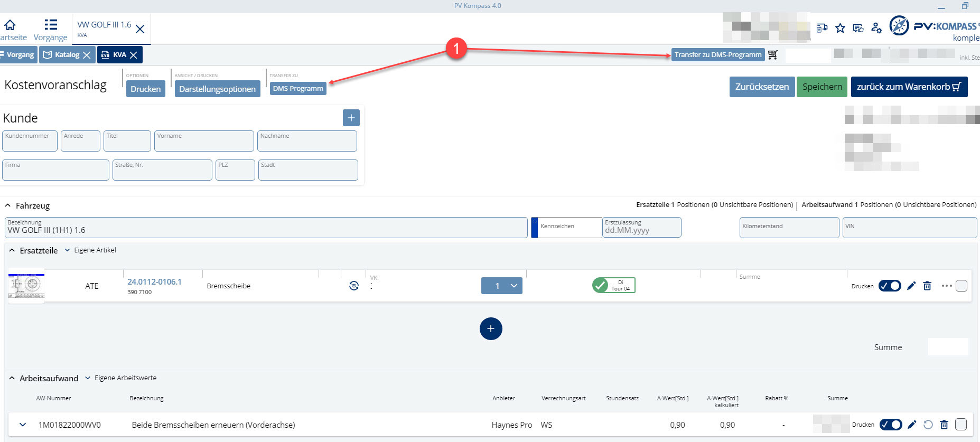Click the Haynes Pro Anbieter cell
The height and width of the screenshot is (442, 980).
(511, 425)
